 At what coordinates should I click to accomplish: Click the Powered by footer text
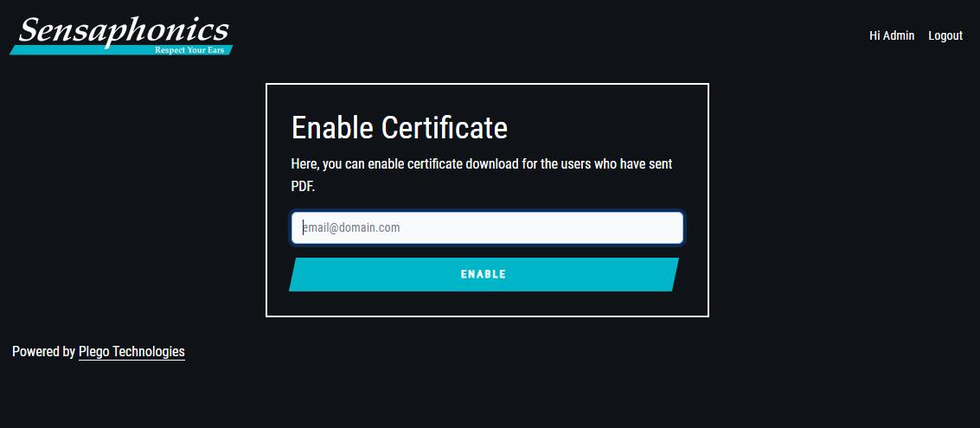[44, 352]
